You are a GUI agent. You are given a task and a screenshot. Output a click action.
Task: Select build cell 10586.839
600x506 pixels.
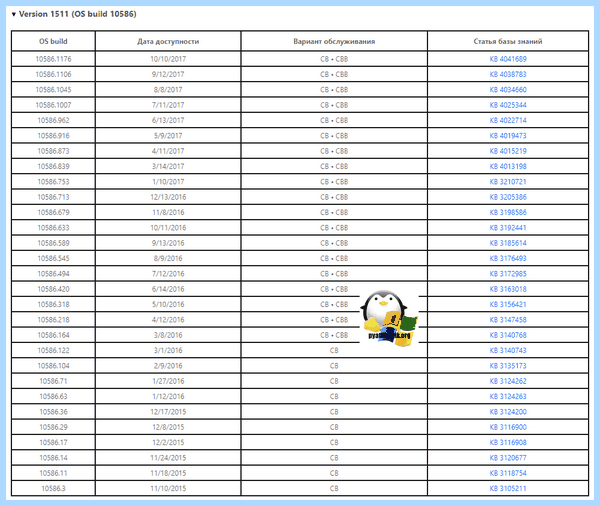[53, 166]
